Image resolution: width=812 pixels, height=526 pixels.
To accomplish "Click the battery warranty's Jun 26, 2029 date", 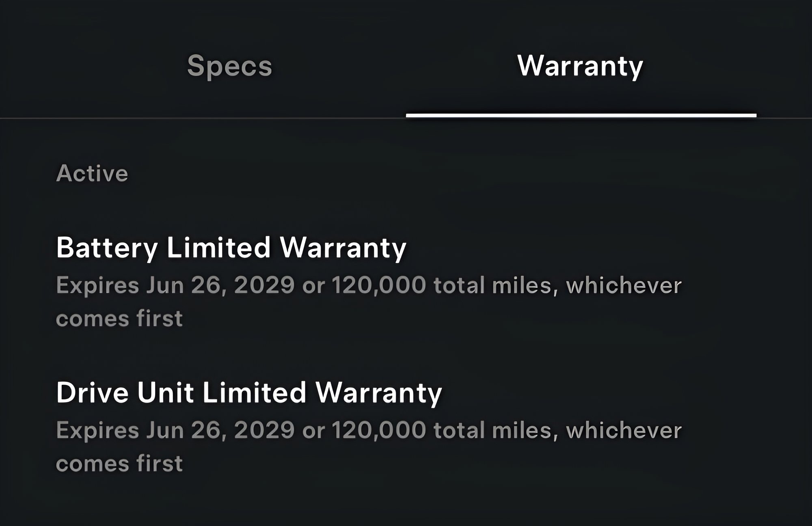I will click(x=220, y=285).
